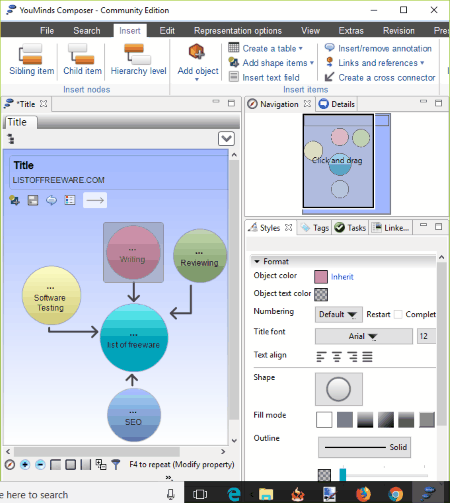Switch to the Tasks panel tab
450x503 pixels.
350,228
